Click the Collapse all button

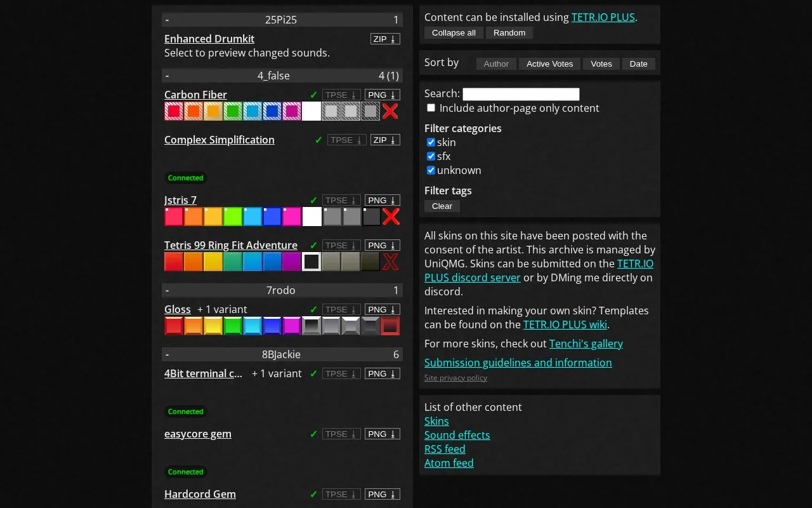(x=454, y=32)
